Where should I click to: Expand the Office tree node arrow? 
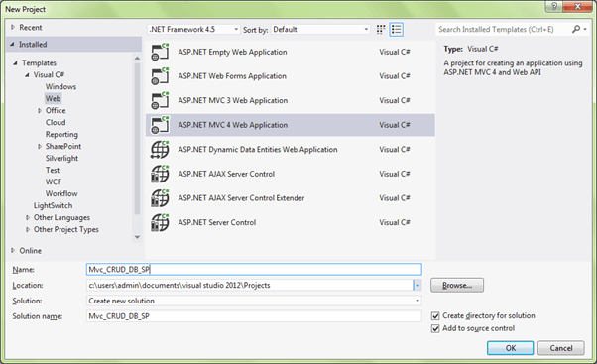[40, 111]
